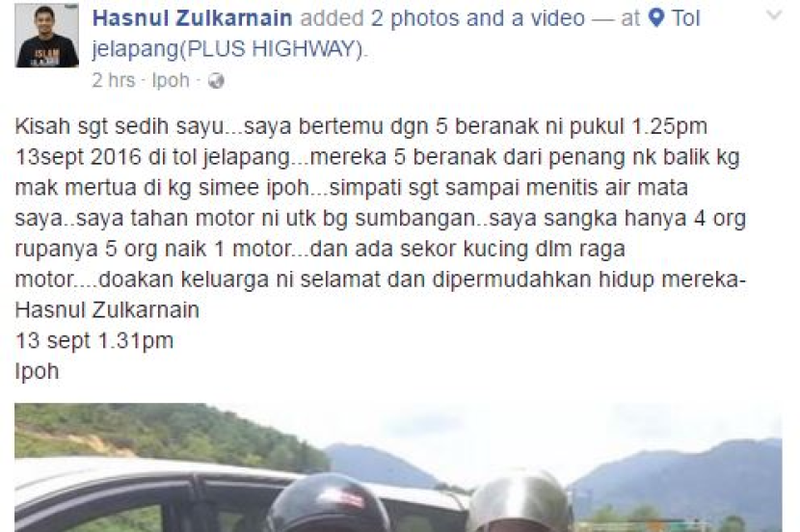
Task: Click the Hasnul Zulkarnain signature in the post text
Action: click(107, 310)
